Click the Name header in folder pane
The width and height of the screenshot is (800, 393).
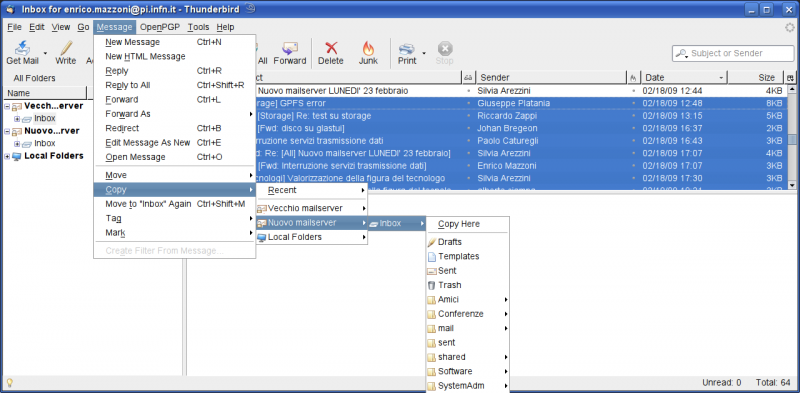[45, 93]
